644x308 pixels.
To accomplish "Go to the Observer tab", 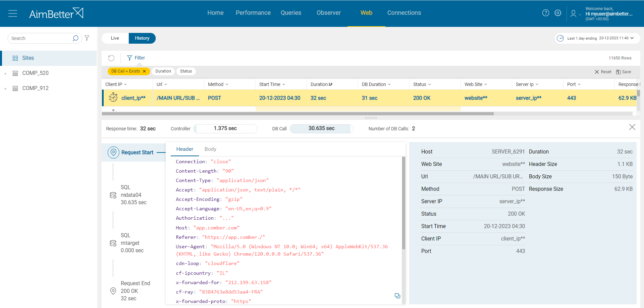I will pyautogui.click(x=329, y=13).
